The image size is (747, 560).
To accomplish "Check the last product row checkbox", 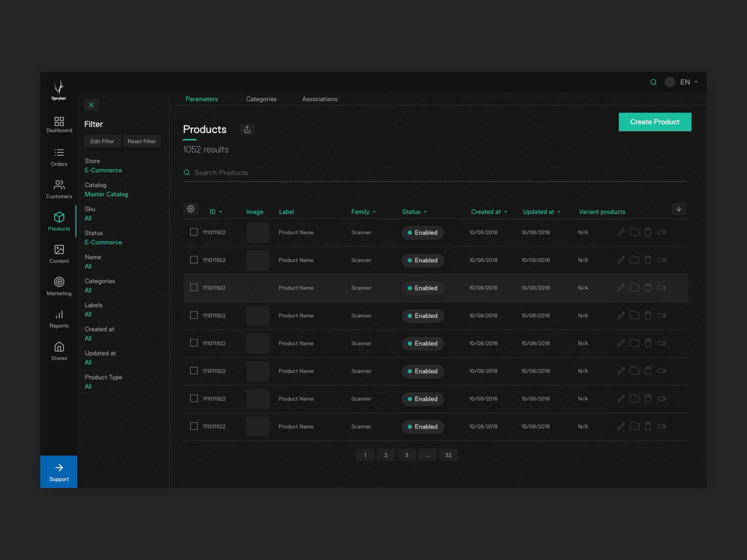I will (x=194, y=426).
